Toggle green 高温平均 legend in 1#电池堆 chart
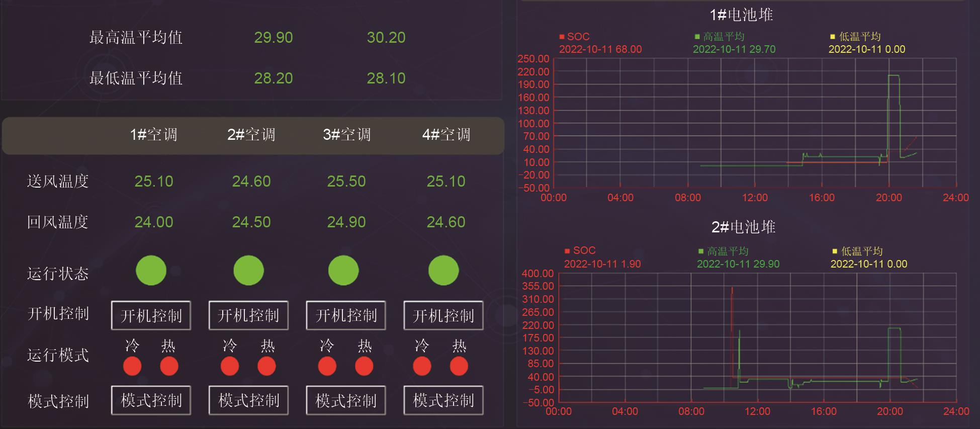Viewport: 980px width, 429px height. click(719, 37)
